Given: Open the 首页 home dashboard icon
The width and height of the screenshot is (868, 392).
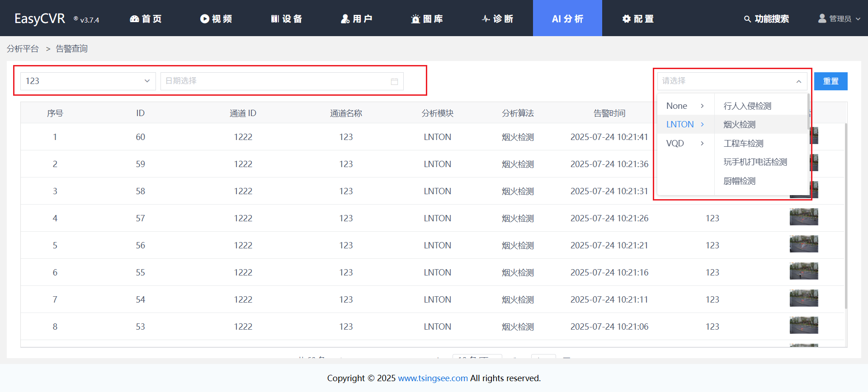Looking at the screenshot, I should click(135, 19).
